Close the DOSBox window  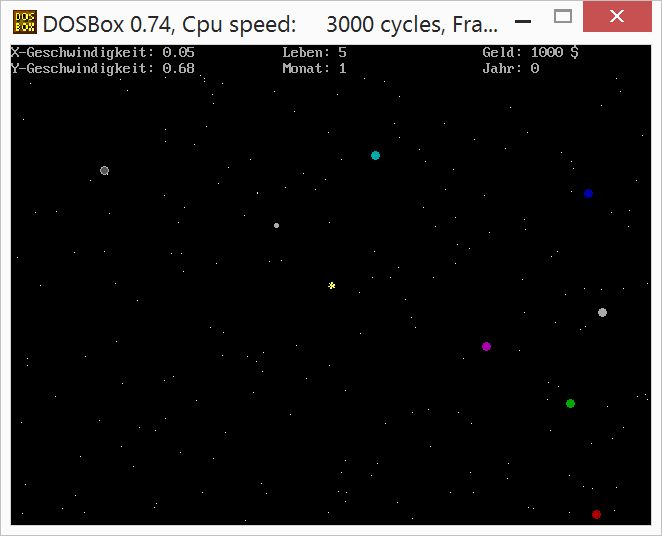tap(618, 17)
